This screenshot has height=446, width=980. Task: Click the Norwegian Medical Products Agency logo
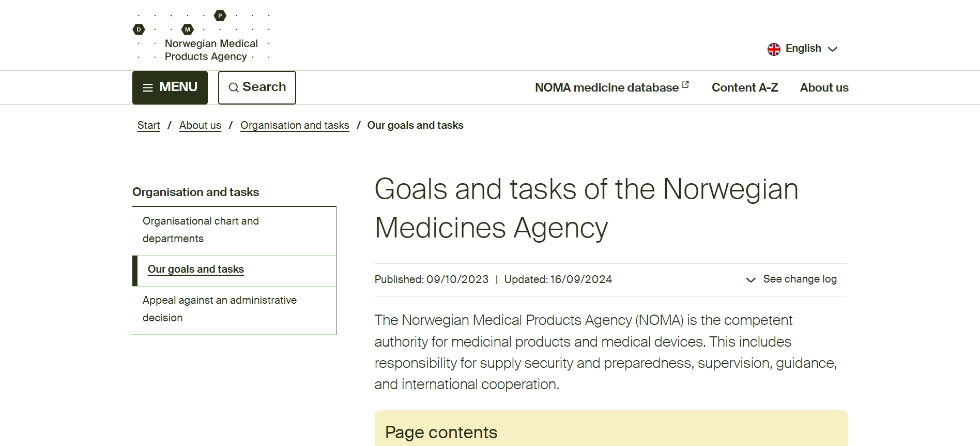click(202, 36)
